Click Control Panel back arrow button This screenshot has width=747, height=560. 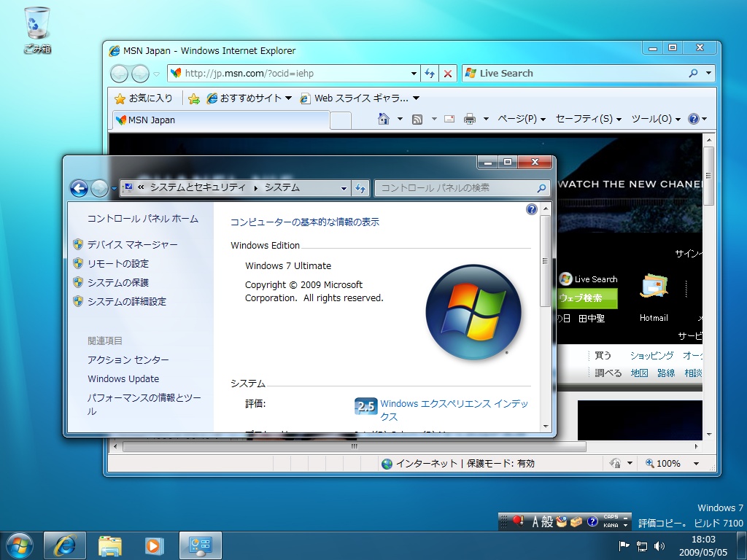(x=79, y=189)
